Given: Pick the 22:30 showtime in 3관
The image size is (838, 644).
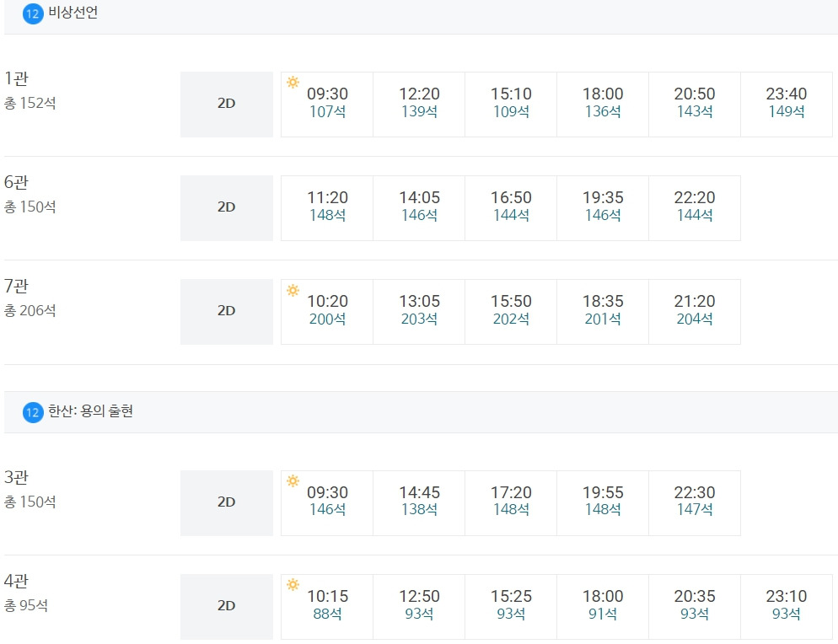Looking at the screenshot, I should pyautogui.click(x=695, y=503).
